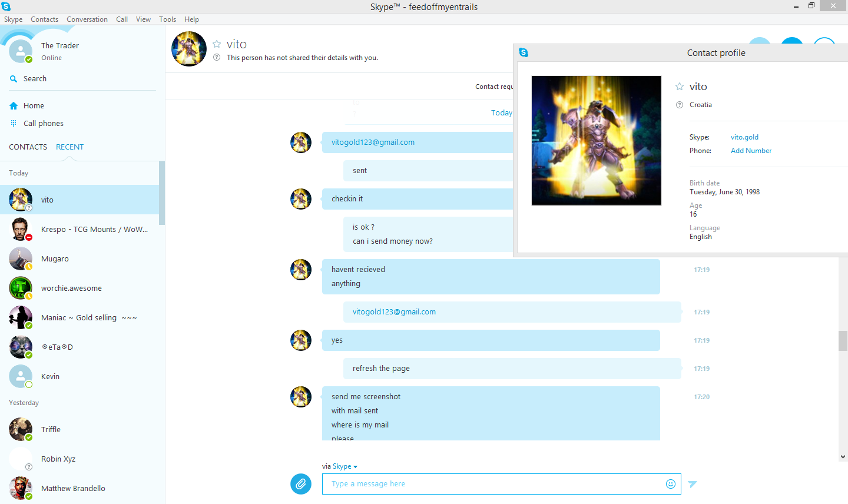Screen dimensions: 848x504
Task: Click The Trader profile avatar
Action: pos(21,51)
